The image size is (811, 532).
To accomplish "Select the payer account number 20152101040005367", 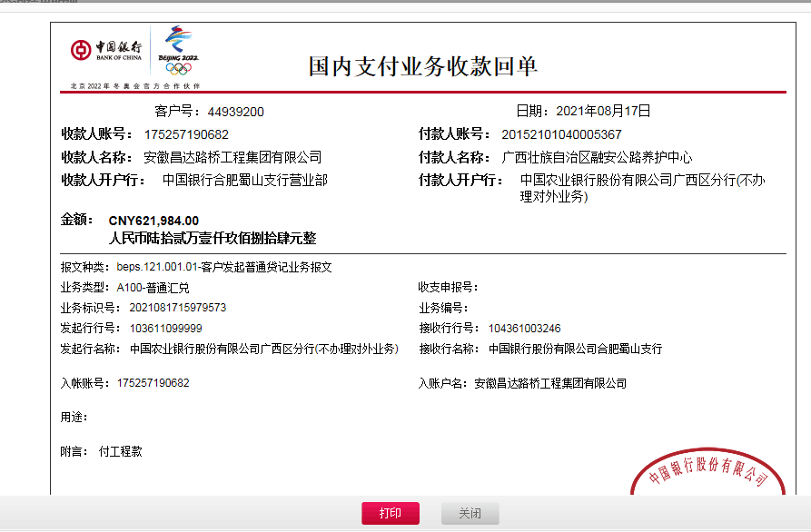I will coord(561,134).
